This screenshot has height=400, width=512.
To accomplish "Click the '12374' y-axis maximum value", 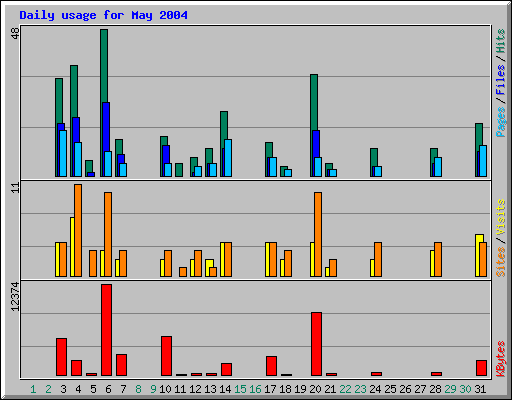I will coord(15,297).
